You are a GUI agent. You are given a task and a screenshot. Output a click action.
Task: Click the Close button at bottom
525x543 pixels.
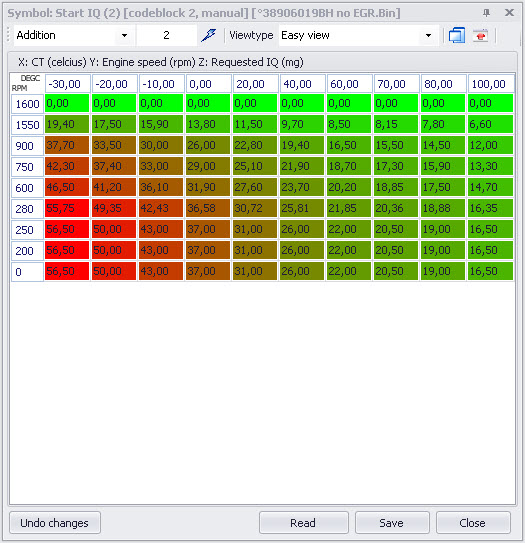click(x=473, y=523)
